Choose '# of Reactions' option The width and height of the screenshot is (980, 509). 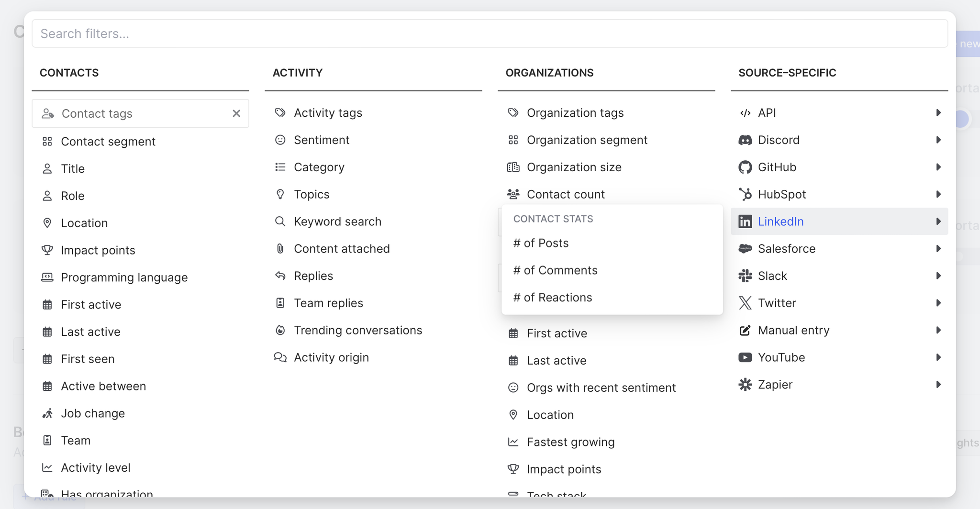pyautogui.click(x=553, y=298)
